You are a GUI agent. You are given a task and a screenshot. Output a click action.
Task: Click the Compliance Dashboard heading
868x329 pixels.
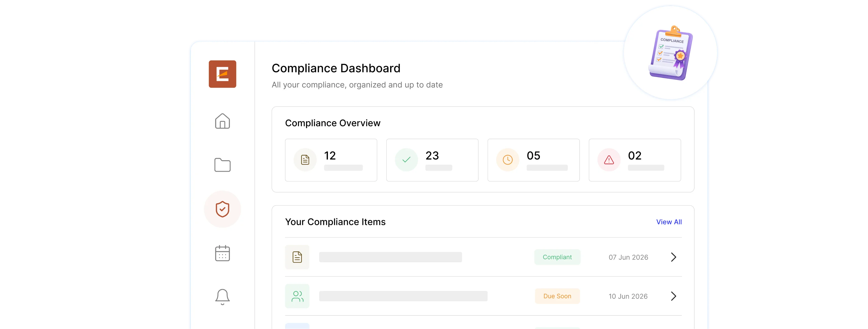[x=336, y=68]
